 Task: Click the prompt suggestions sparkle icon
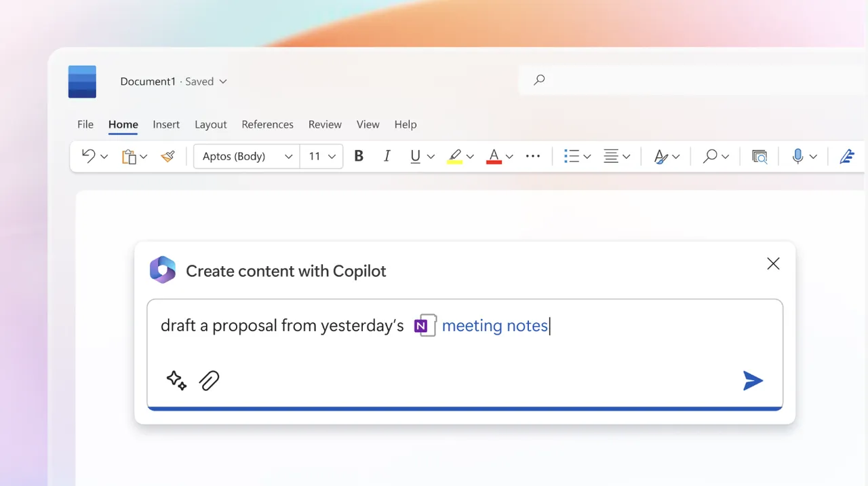tap(176, 380)
